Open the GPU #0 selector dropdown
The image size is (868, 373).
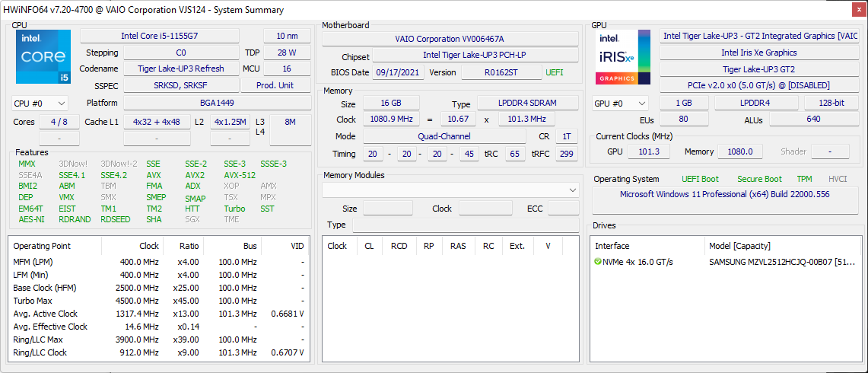[x=620, y=104]
